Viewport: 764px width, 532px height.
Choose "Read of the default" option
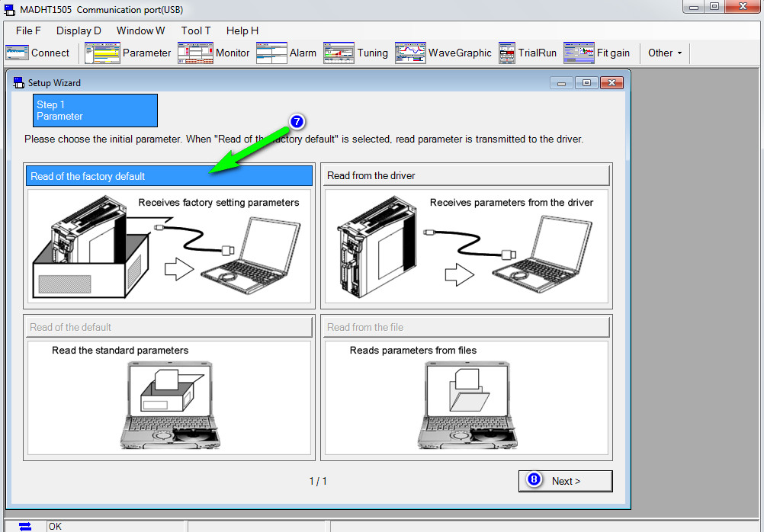169,327
